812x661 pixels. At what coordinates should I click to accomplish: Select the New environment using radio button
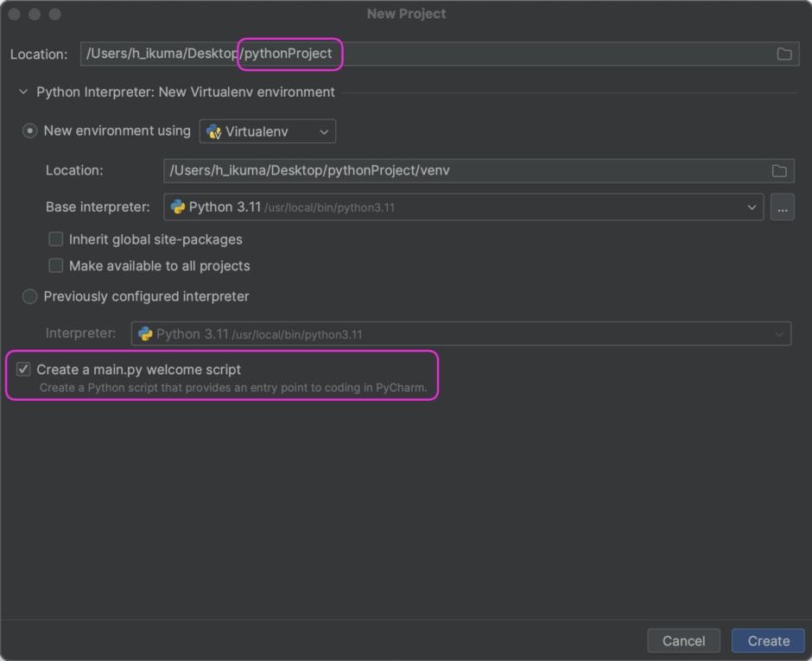(30, 131)
